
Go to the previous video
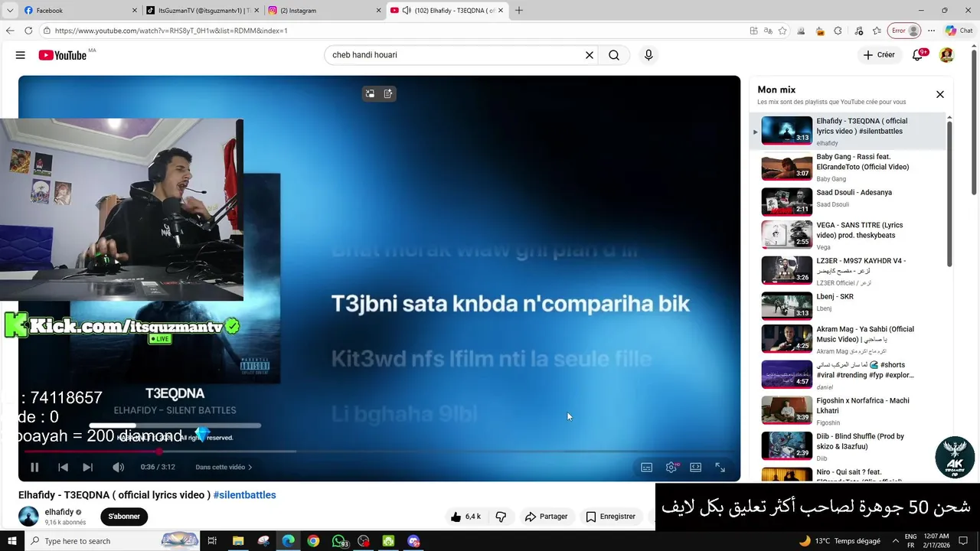click(x=64, y=467)
